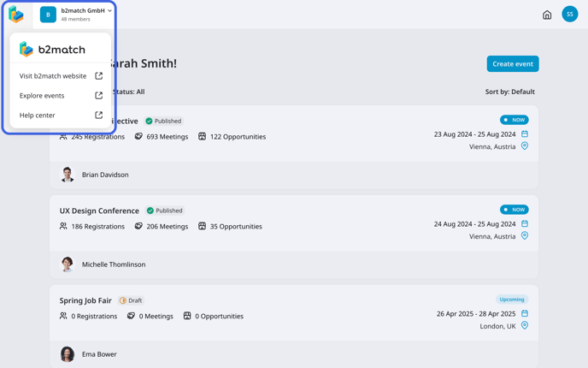Screen dimensions: 588x368
Task: Click external link icon next to Explore events
Action: 99,96
